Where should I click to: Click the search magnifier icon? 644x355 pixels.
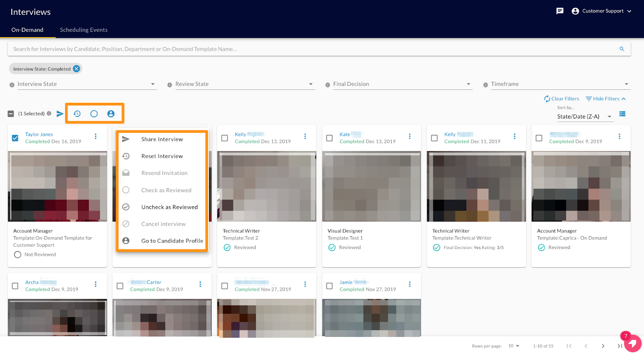pos(621,49)
